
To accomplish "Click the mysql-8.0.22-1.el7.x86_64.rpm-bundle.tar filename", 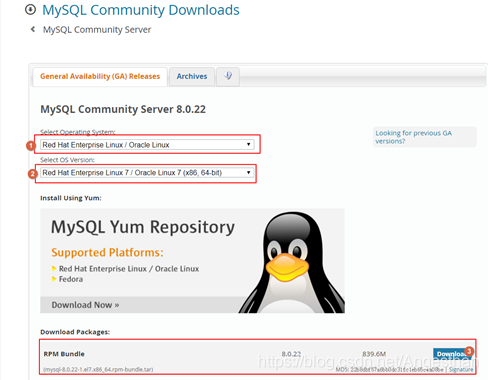I will coord(98,369).
